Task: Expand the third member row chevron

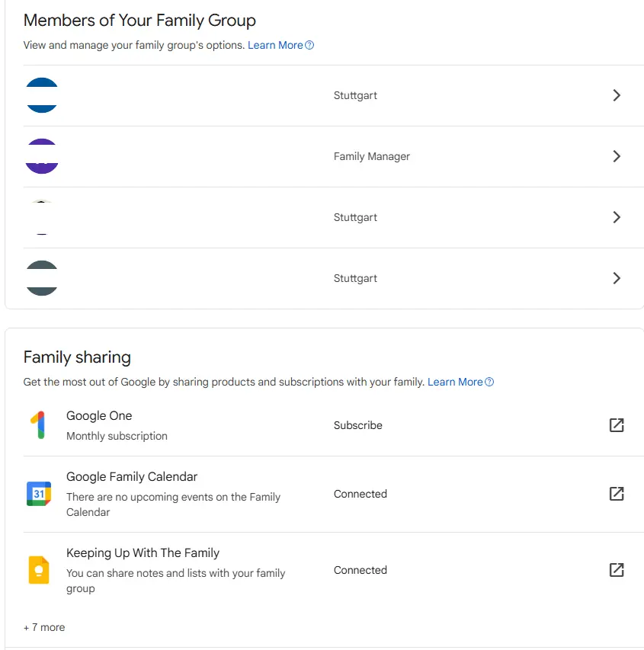Action: click(x=617, y=217)
